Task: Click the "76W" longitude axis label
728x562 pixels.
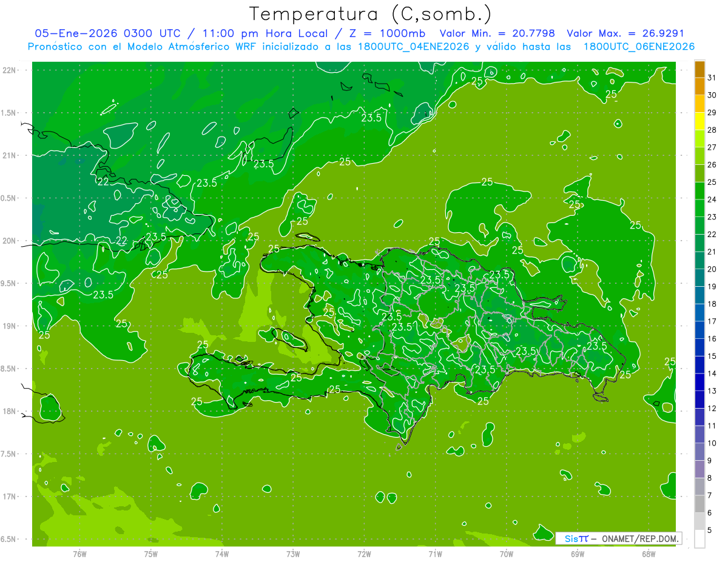Action: click(x=79, y=554)
